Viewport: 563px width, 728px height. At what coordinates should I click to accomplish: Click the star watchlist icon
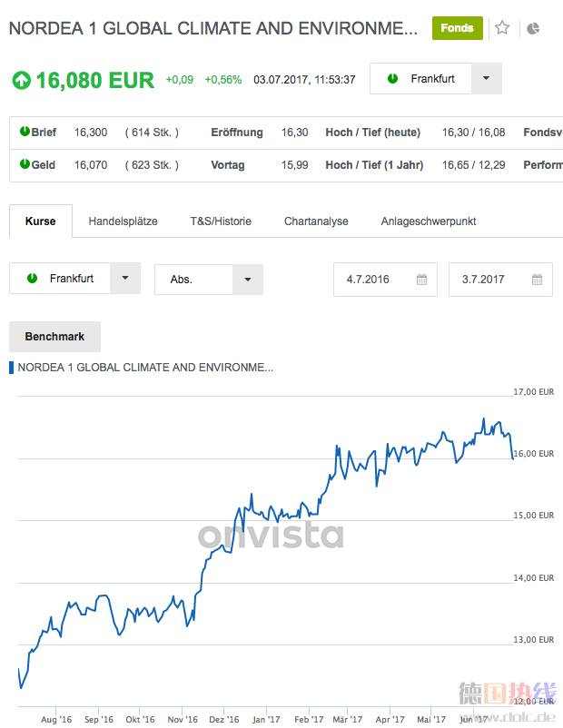pos(502,28)
